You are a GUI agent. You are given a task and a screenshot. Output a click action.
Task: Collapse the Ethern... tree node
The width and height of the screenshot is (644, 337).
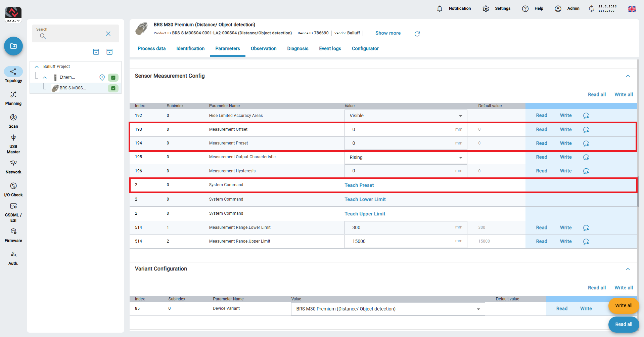coord(45,78)
